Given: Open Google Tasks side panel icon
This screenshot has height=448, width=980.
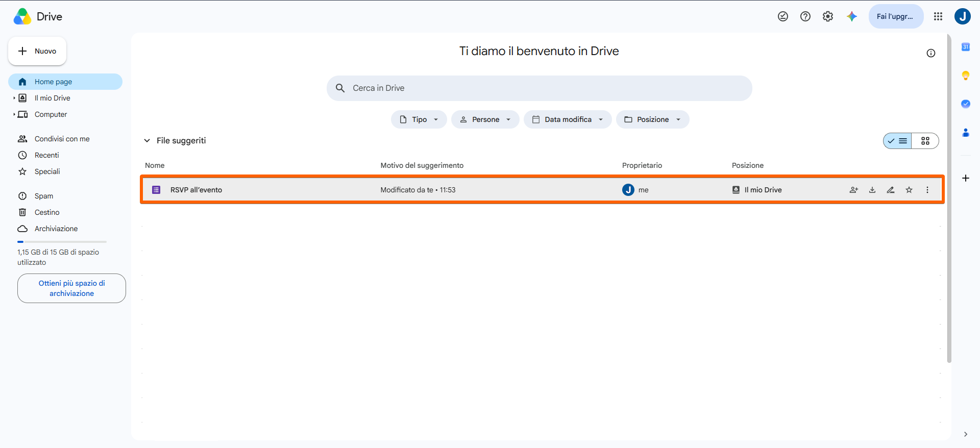Looking at the screenshot, I should [966, 104].
